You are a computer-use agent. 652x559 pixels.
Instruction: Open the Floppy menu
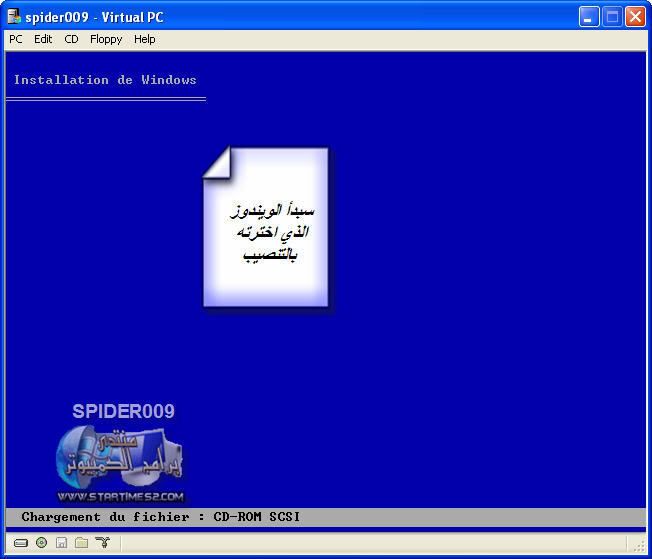(x=106, y=39)
